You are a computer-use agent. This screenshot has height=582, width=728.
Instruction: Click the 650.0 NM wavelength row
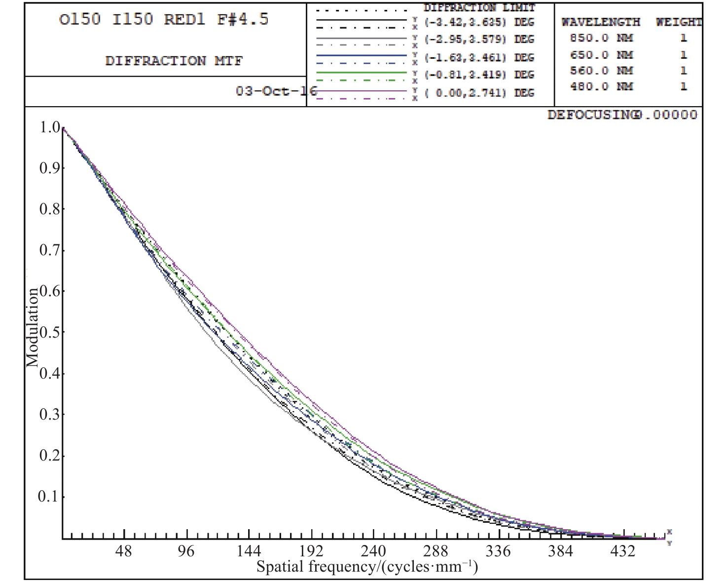pos(601,55)
